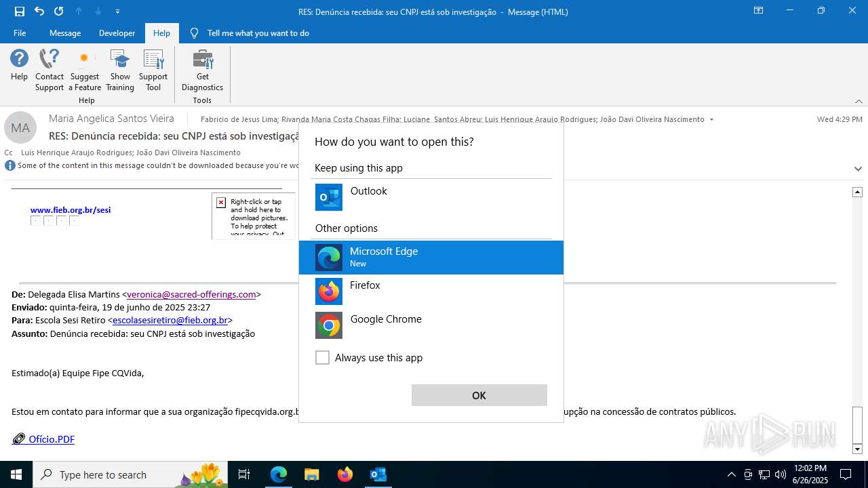868x488 pixels.
Task: Open Task View on the taskbar
Action: [244, 474]
